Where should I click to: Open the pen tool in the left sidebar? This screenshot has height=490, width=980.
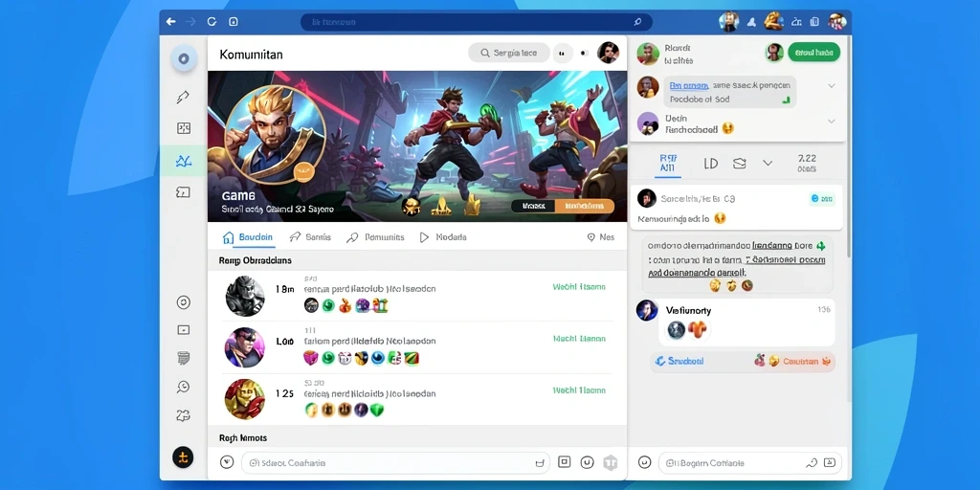tap(183, 97)
